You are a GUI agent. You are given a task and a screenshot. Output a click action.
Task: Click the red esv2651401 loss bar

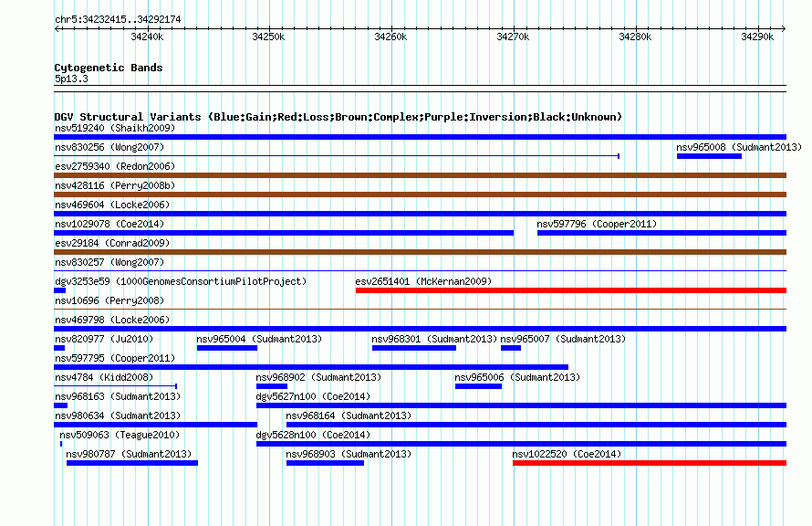(x=570, y=290)
